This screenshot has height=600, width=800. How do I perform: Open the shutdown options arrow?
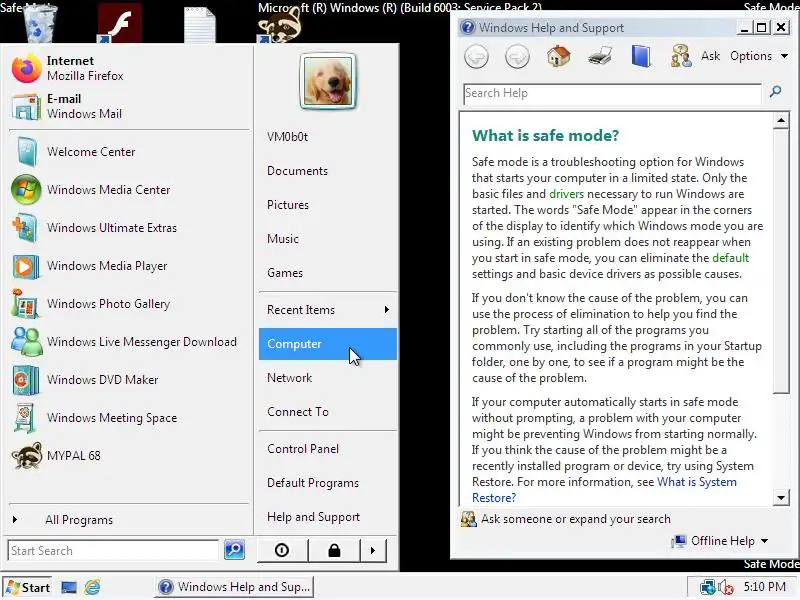[x=373, y=550]
